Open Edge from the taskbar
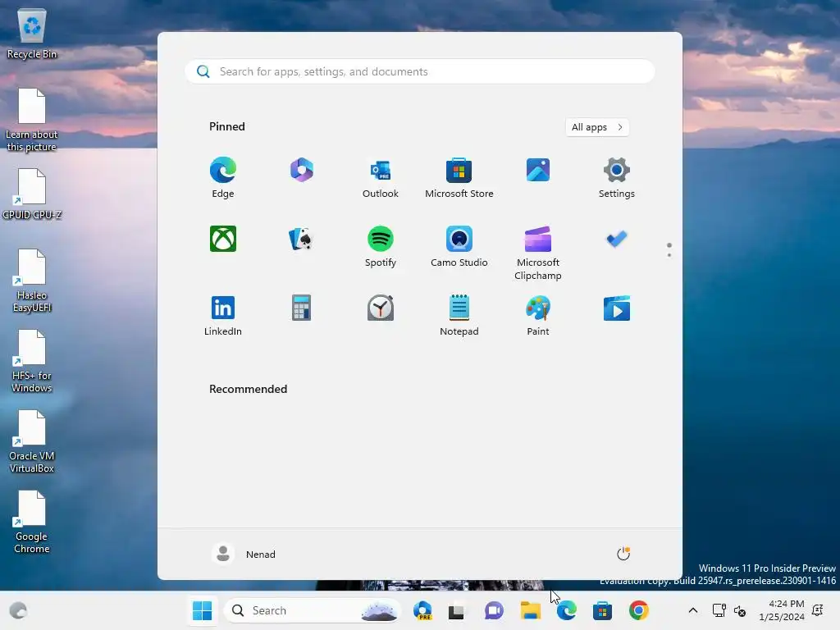This screenshot has height=630, width=840. pos(567,610)
